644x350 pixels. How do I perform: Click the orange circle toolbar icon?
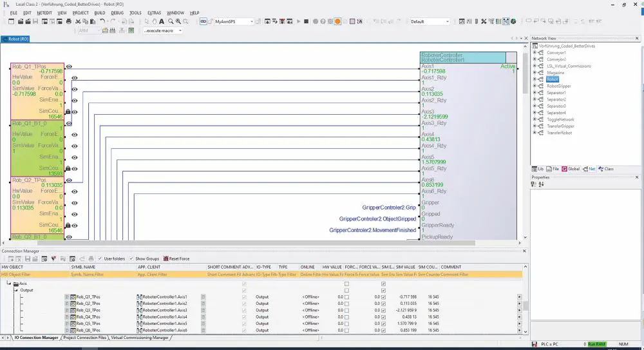tap(337, 21)
